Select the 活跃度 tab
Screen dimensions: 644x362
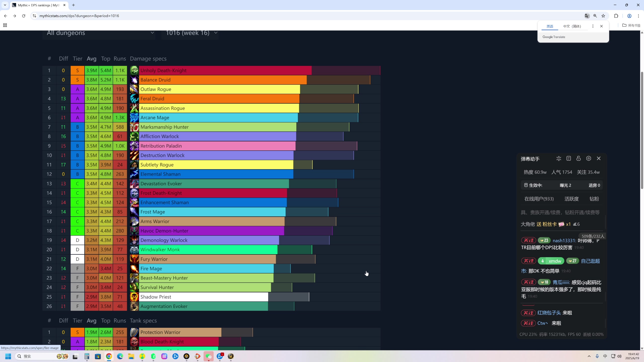tap(572, 199)
